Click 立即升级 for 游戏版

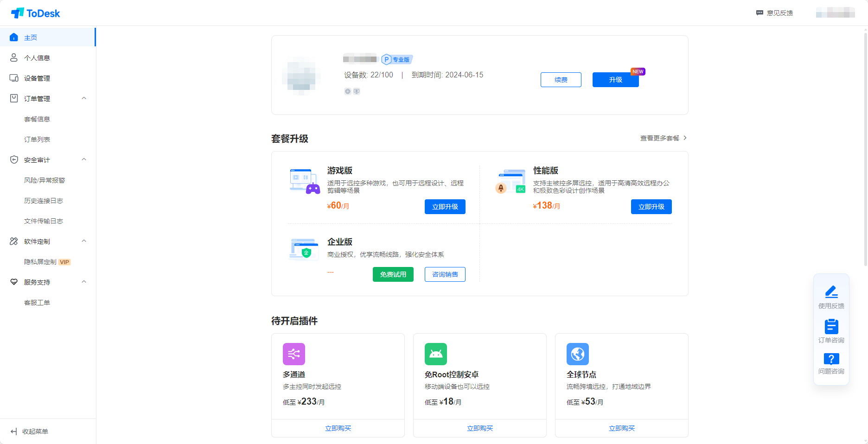click(445, 207)
